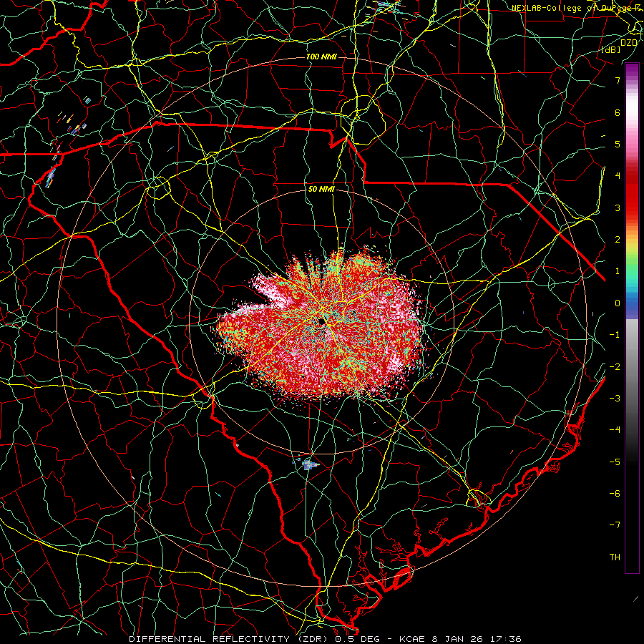The width and height of the screenshot is (644, 644).
Task: Click the "100 NMI" range ring label
Action: click(321, 57)
